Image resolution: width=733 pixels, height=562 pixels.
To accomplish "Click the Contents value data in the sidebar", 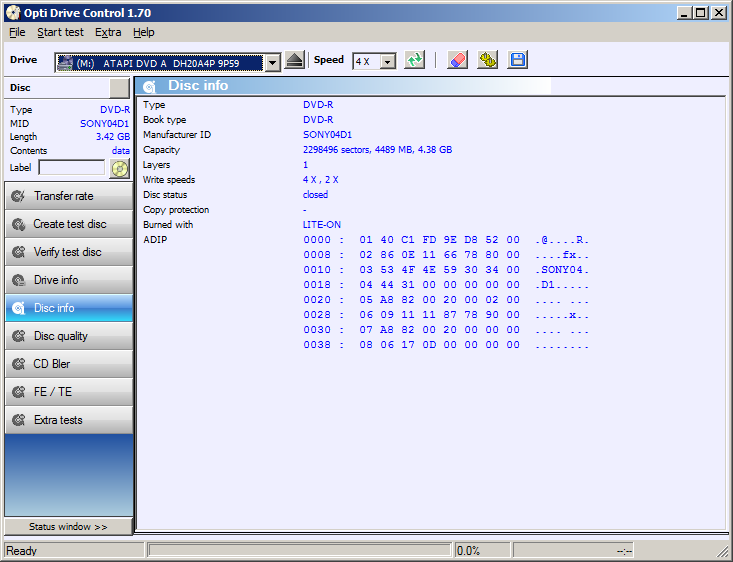I will click(x=121, y=151).
